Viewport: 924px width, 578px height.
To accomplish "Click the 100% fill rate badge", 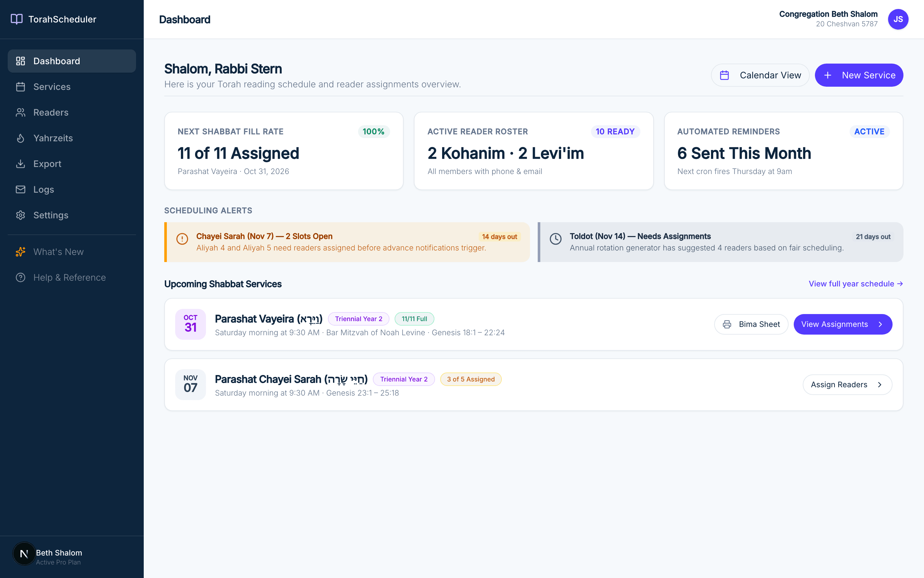I will pyautogui.click(x=373, y=132).
